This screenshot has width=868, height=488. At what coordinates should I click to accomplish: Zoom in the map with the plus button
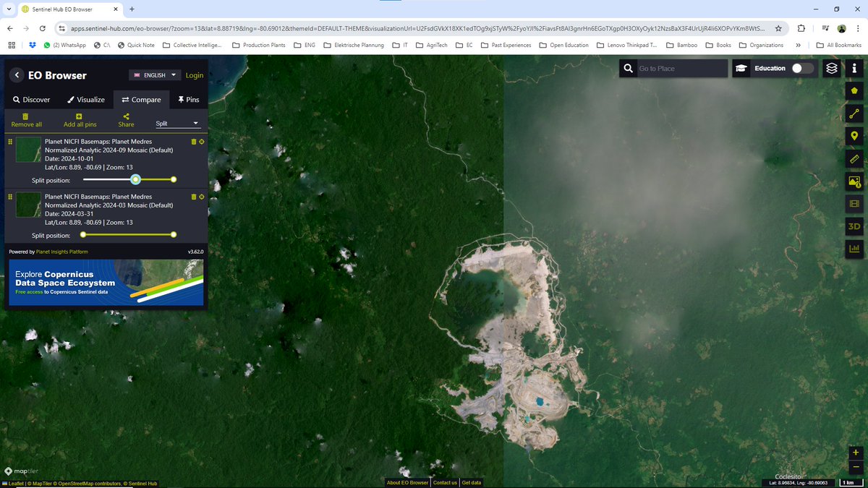tap(856, 452)
